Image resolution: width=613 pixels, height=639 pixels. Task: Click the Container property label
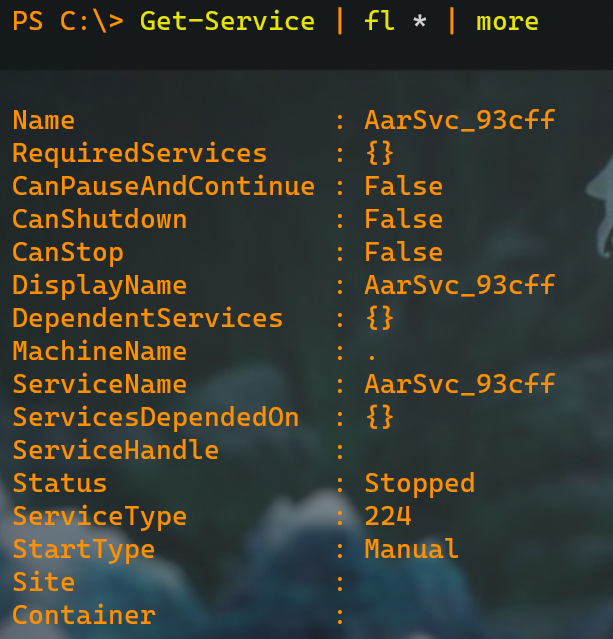pos(84,615)
